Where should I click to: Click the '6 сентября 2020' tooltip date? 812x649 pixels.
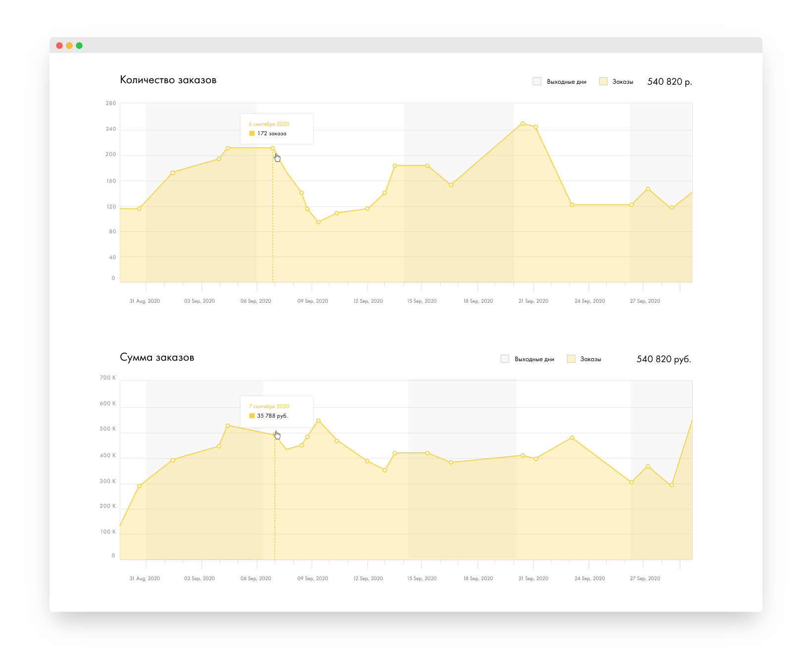(269, 124)
